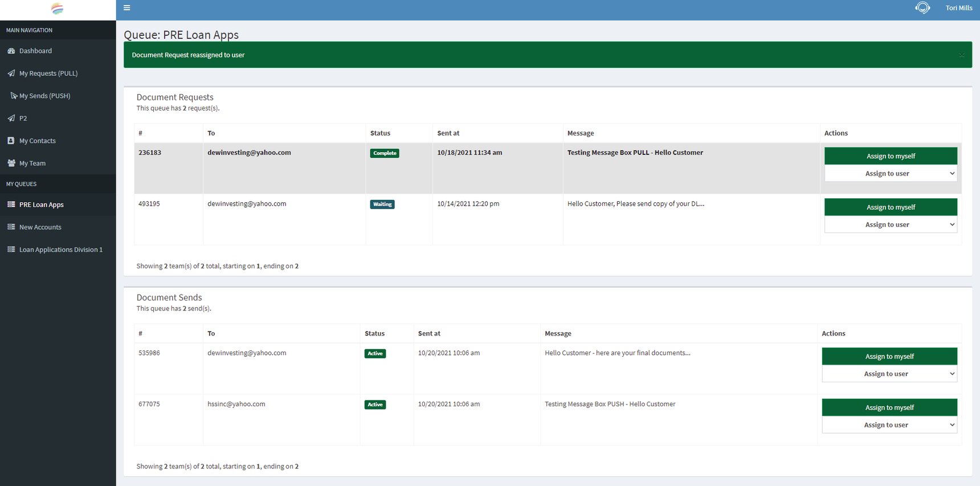Open the Loan Applications Division 1 queue
Viewport: 980px width, 486px height.
point(61,250)
